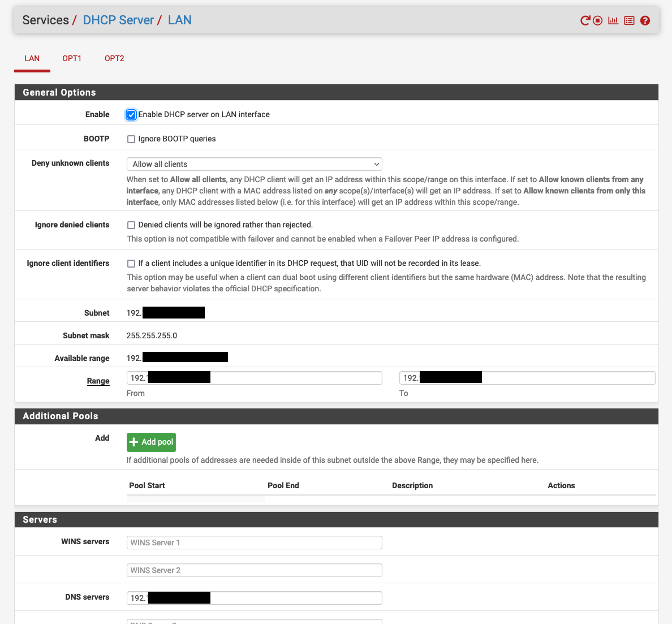The image size is (672, 624).
Task: Open the Deny unknown clients dropdown
Action: (254, 164)
